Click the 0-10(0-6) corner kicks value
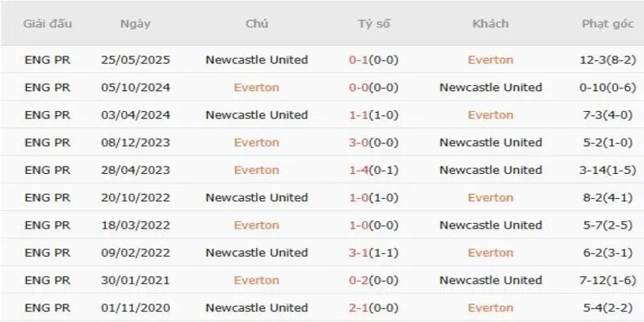This screenshot has height=322, width=644. 605,87
